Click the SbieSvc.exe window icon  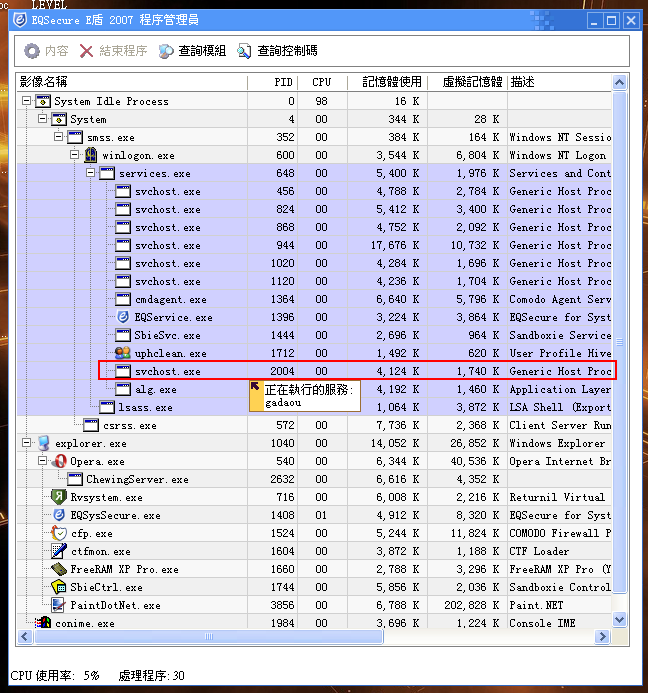[122, 335]
